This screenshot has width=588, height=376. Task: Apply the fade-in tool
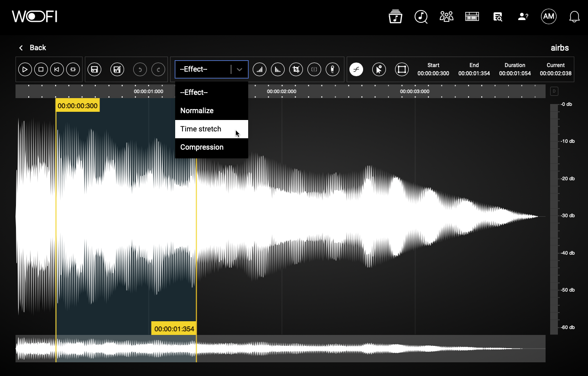pos(260,69)
